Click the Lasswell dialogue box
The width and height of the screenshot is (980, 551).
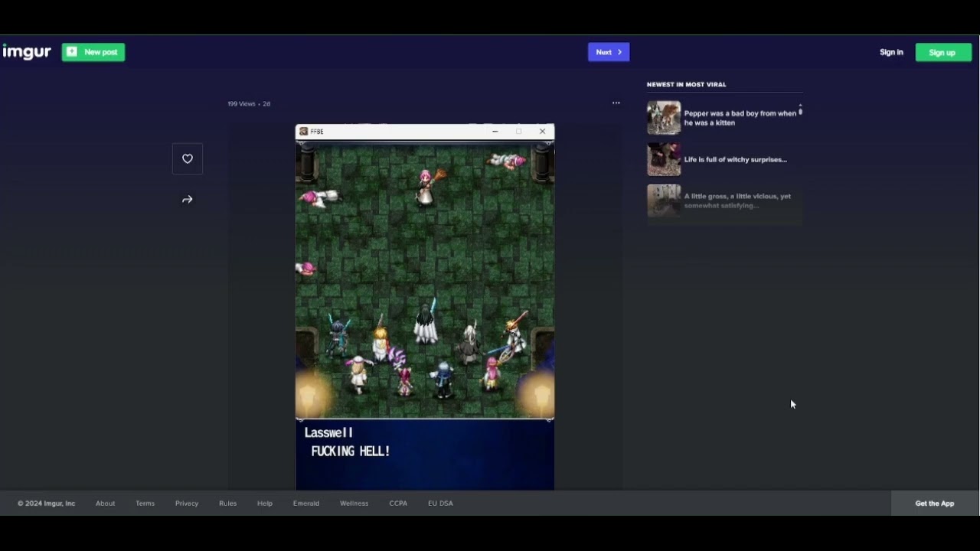(x=425, y=455)
